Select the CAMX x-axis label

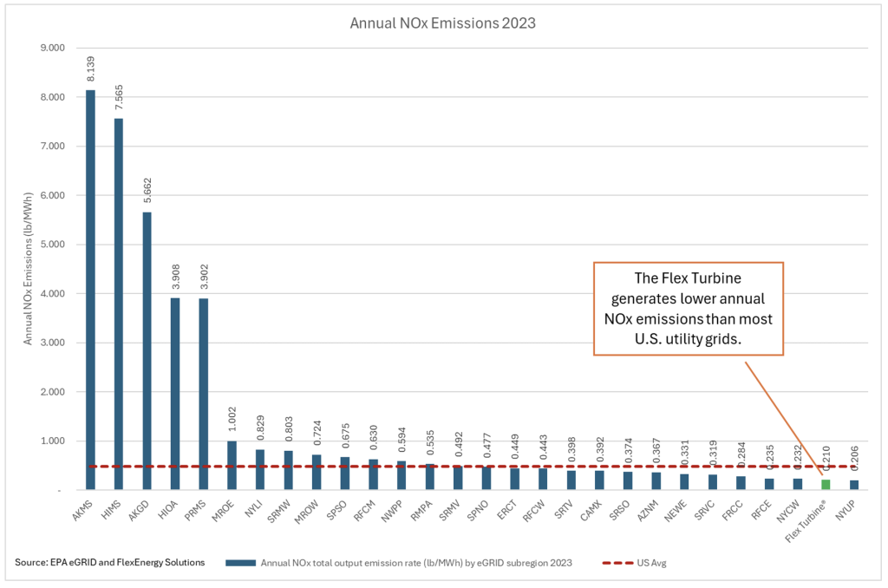click(x=593, y=511)
